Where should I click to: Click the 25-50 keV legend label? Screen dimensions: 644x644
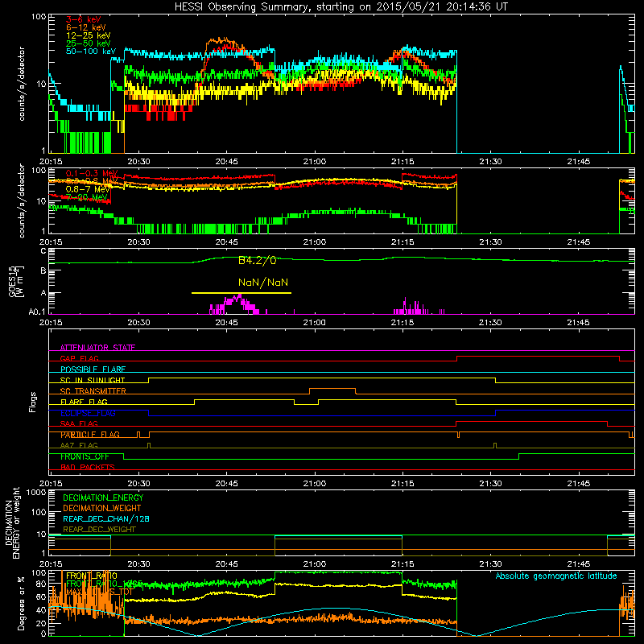point(89,43)
